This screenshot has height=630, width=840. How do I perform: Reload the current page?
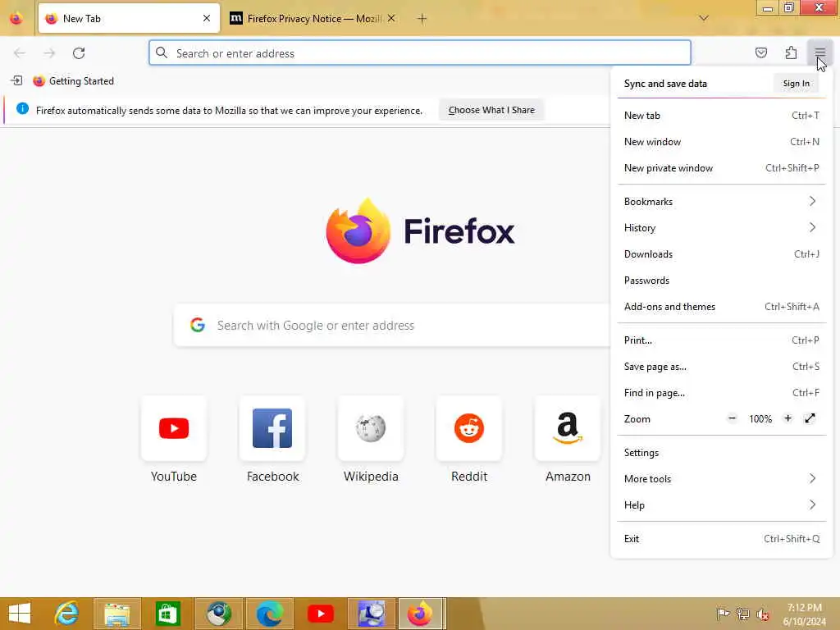(79, 53)
